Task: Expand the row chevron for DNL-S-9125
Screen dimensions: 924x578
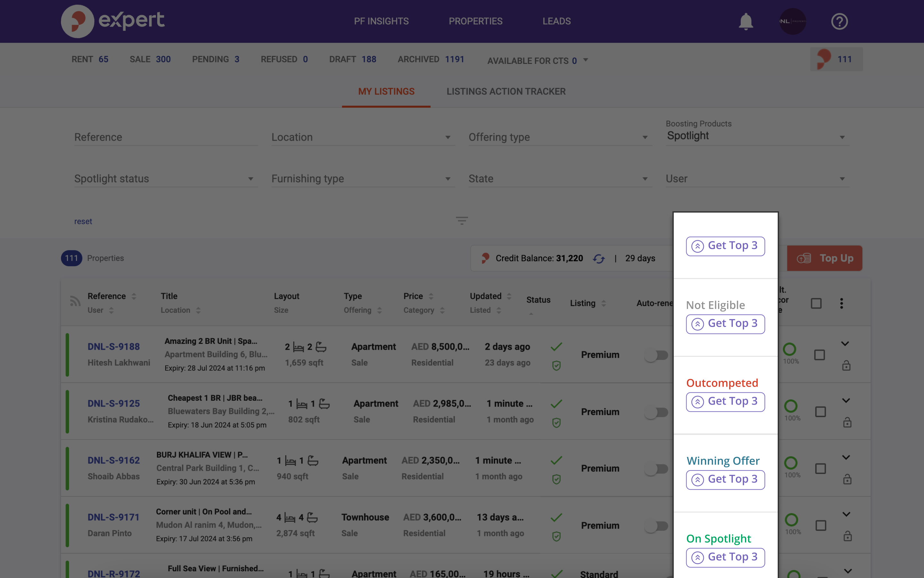Action: (x=846, y=400)
